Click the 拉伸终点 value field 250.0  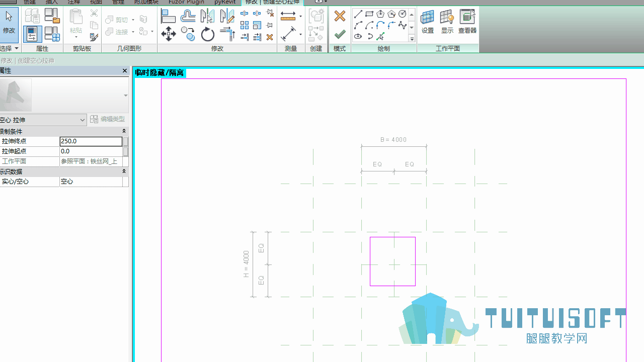point(91,141)
